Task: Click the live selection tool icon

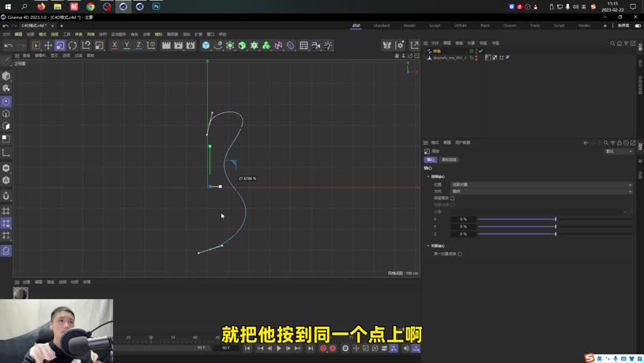Action: [x=36, y=46]
